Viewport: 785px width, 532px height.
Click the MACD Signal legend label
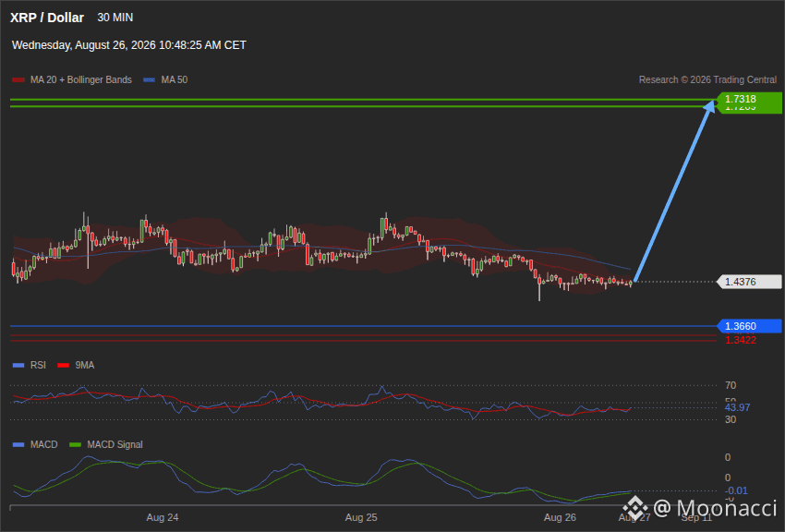tap(115, 445)
